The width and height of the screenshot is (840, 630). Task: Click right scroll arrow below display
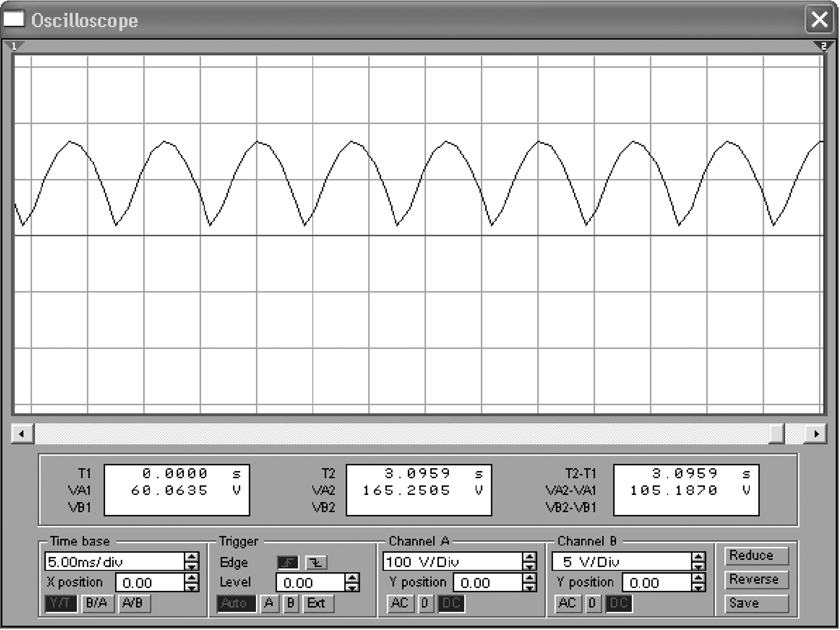(815, 434)
